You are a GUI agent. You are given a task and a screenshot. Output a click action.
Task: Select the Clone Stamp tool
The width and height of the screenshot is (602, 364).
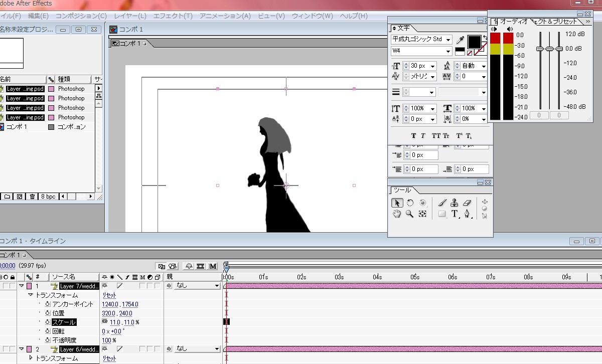click(x=455, y=203)
